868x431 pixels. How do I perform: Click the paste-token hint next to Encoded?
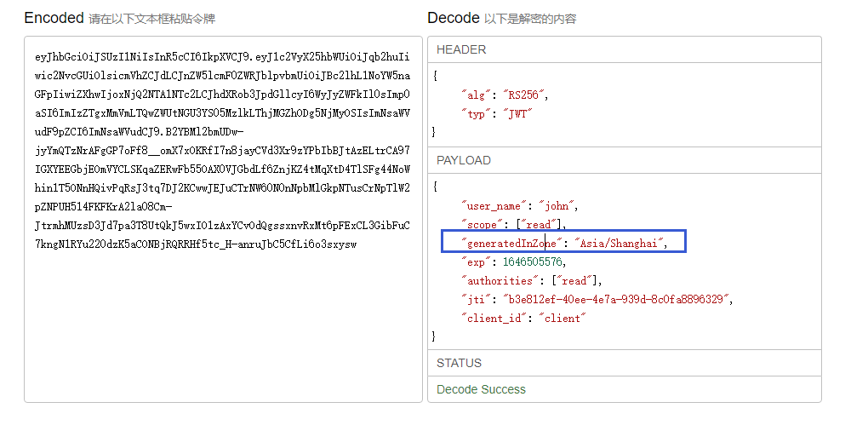[151, 20]
